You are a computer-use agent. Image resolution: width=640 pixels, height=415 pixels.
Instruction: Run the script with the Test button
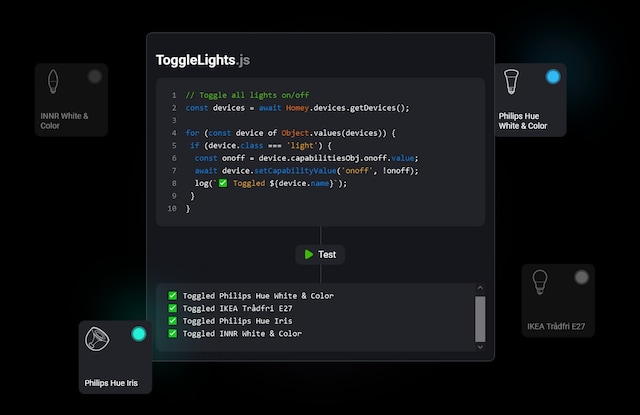[x=320, y=254]
